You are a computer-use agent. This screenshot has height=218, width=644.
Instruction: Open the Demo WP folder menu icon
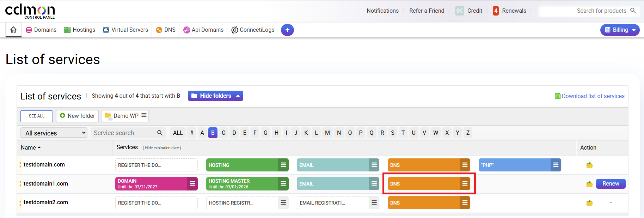click(x=144, y=115)
